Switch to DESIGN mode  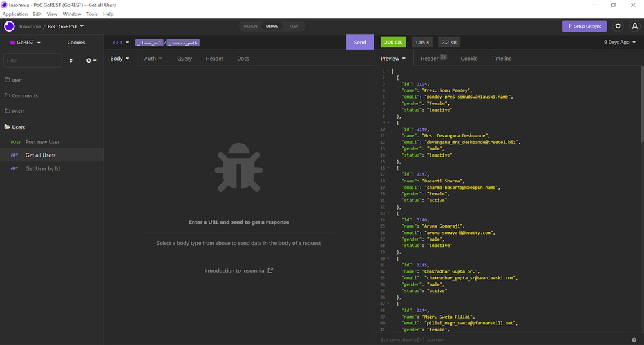tap(251, 26)
